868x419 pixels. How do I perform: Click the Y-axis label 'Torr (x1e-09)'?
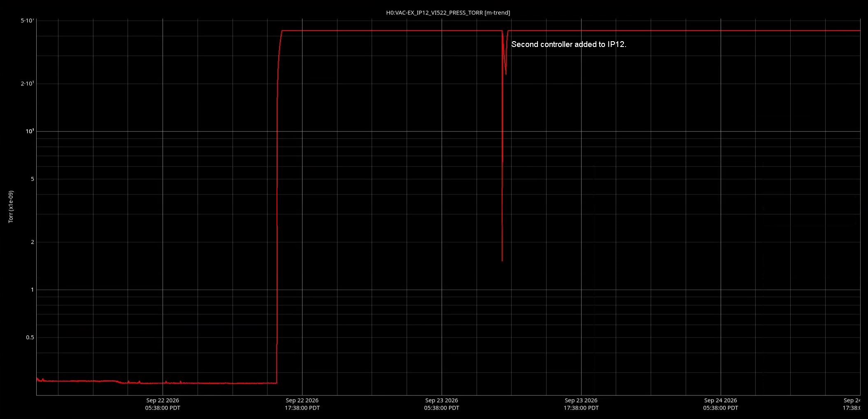pos(11,207)
